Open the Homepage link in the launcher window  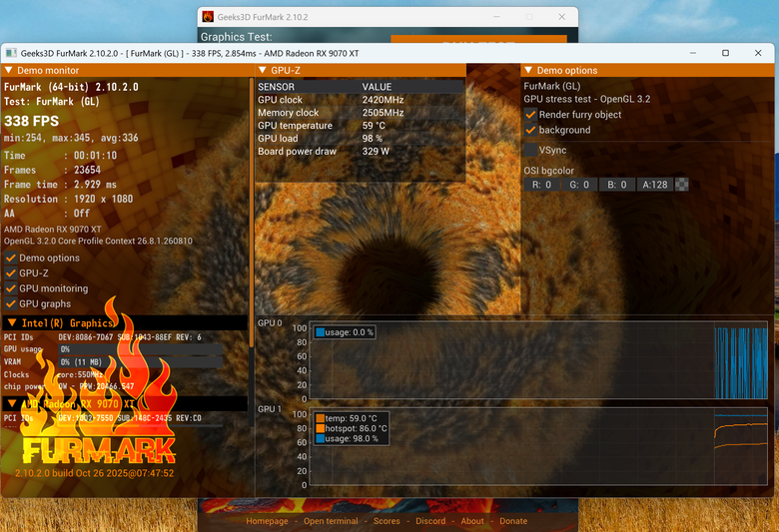[267, 521]
